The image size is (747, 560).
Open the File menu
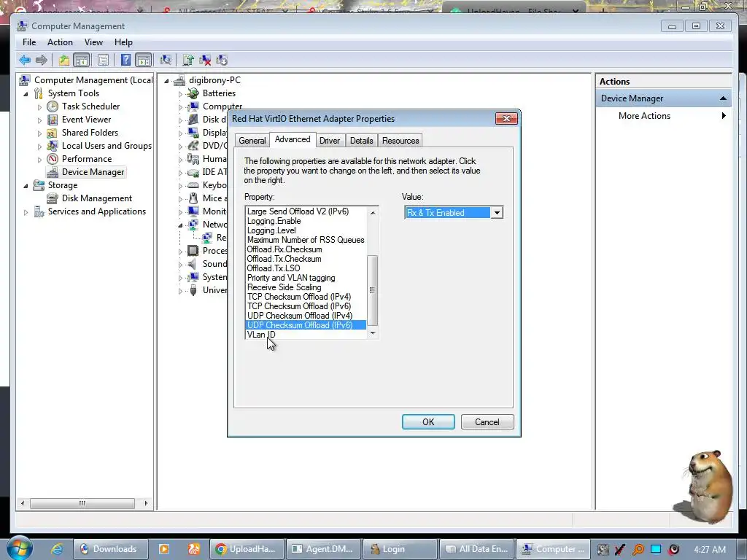click(29, 42)
